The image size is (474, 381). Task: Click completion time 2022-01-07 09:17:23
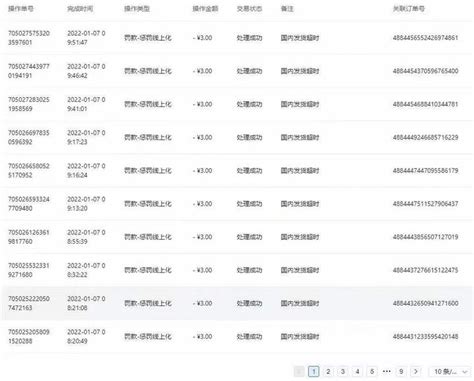86,137
